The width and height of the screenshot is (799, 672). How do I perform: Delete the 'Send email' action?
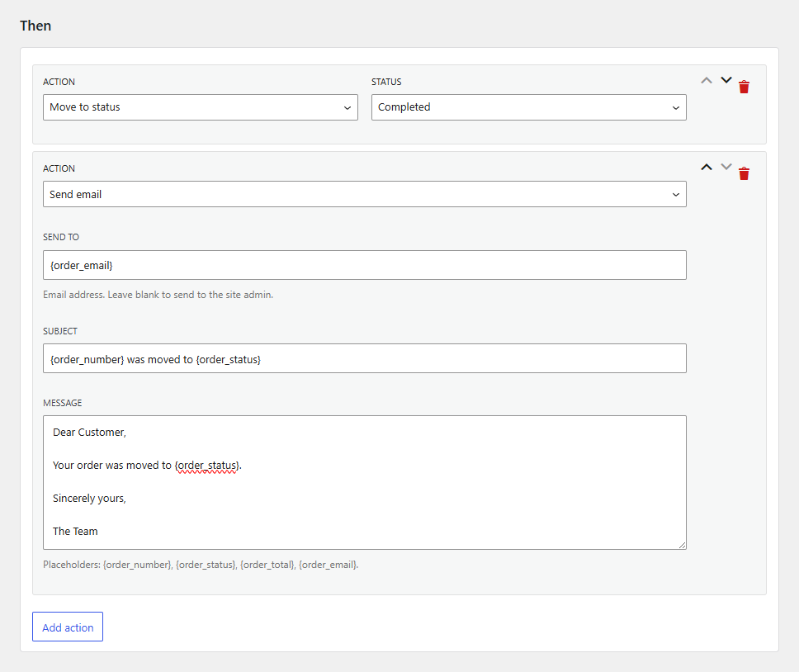(744, 173)
